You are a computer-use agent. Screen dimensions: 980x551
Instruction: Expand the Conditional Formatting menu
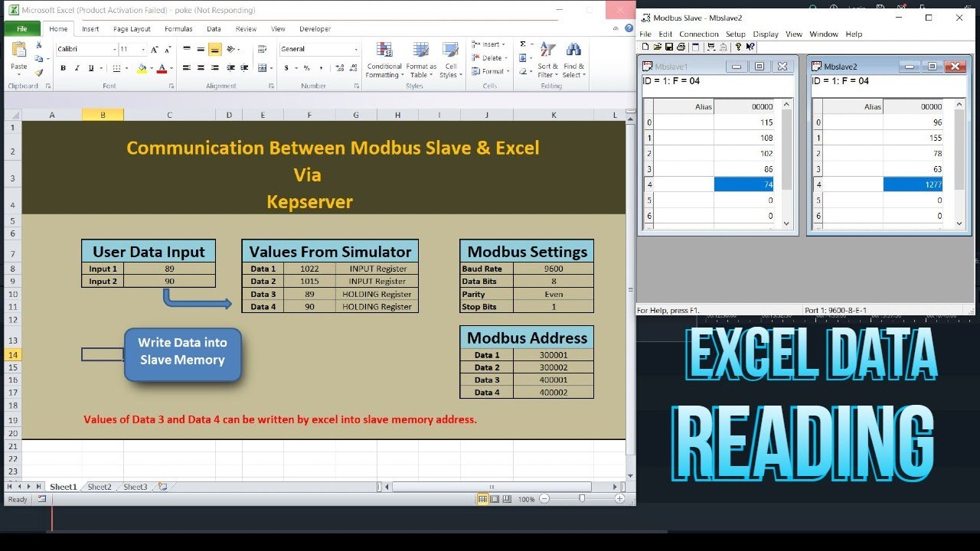(x=384, y=60)
